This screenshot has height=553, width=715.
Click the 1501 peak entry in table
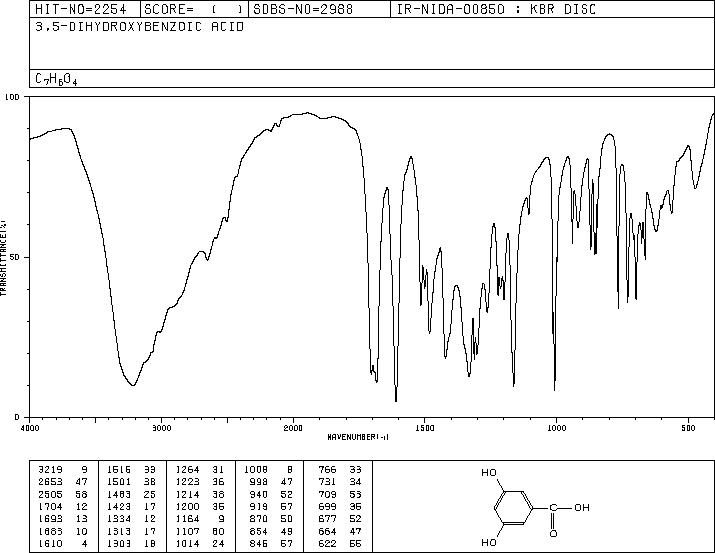[131, 481]
